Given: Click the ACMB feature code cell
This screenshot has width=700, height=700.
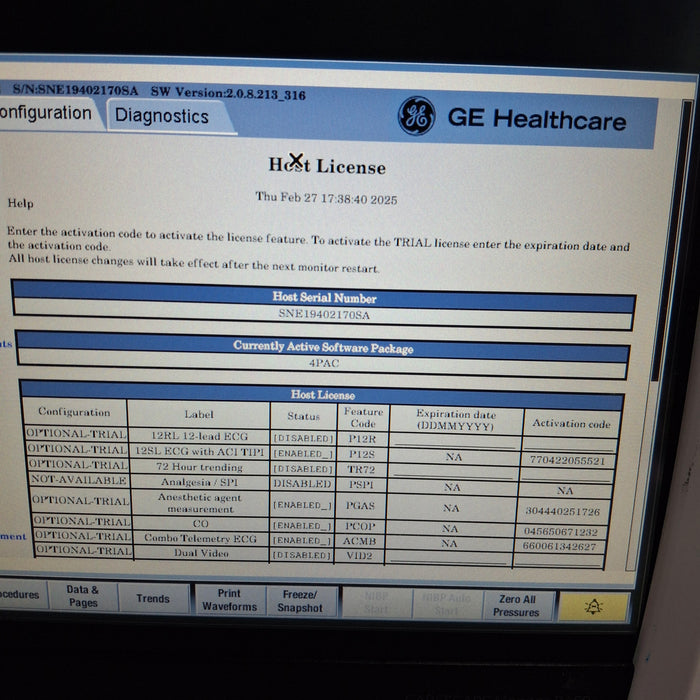Looking at the screenshot, I should click(359, 541).
